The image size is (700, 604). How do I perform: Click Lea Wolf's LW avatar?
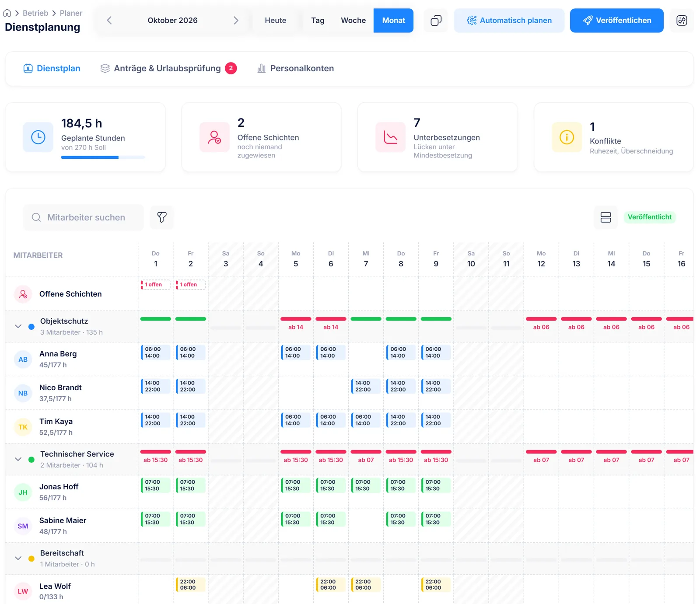click(23, 591)
